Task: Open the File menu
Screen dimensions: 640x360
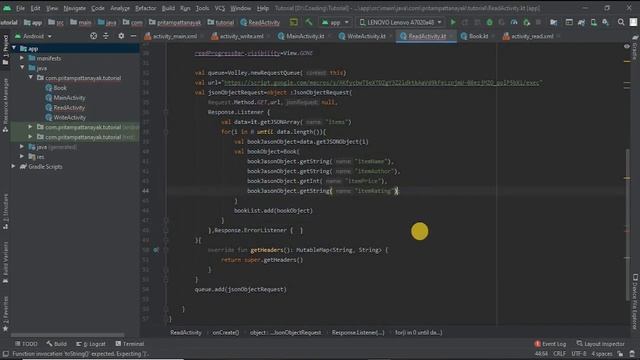Action: pos(20,8)
